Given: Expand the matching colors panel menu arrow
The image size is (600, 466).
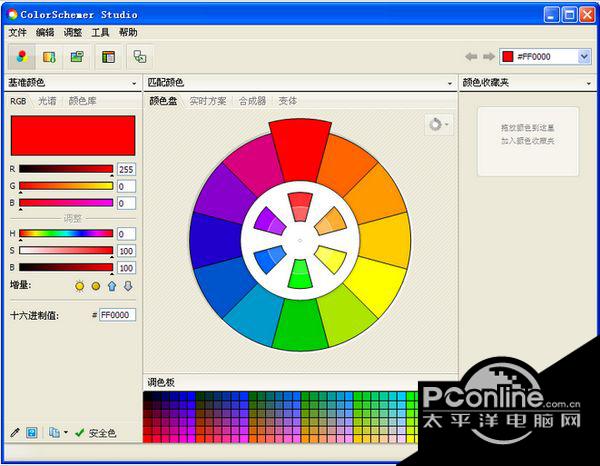Looking at the screenshot, I should pos(450,83).
